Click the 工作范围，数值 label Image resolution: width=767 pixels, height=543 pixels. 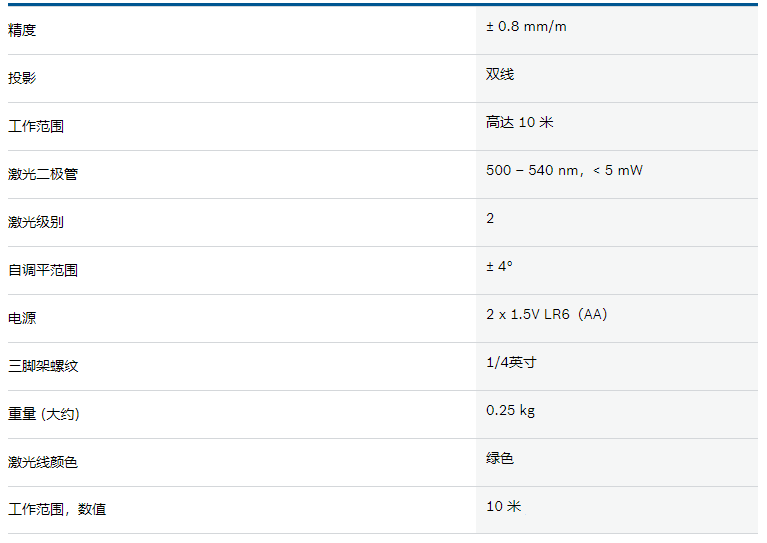tap(57, 509)
